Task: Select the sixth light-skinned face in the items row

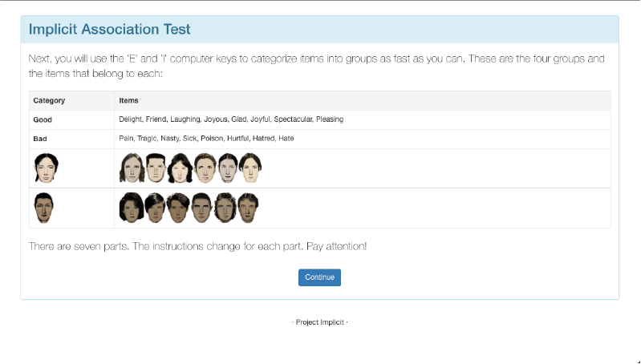Action: (251, 168)
